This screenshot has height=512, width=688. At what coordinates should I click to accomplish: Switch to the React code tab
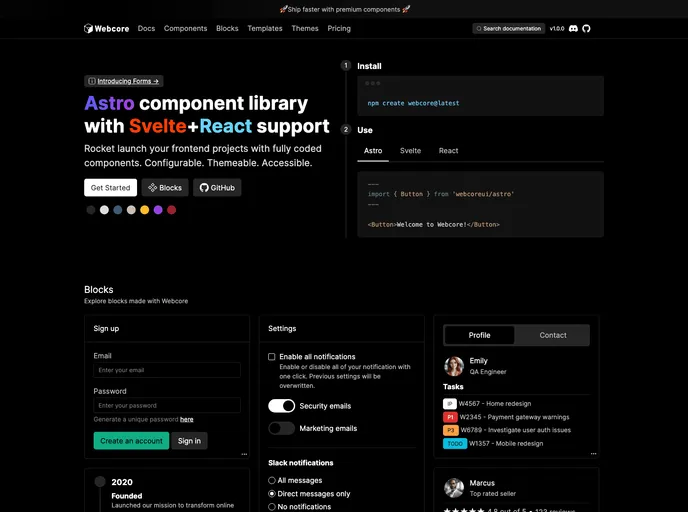click(448, 151)
